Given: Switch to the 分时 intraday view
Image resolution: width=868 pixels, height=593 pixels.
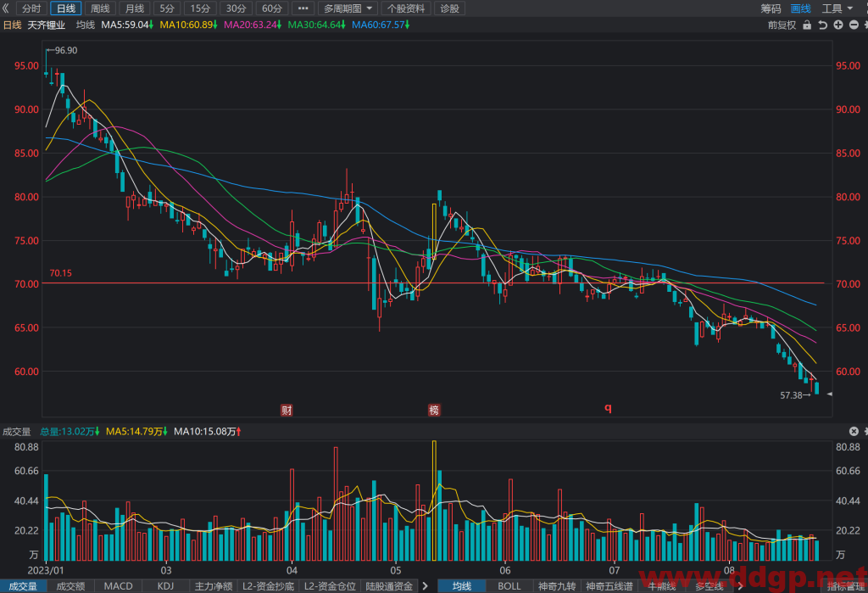Looking at the screenshot, I should 31,8.
